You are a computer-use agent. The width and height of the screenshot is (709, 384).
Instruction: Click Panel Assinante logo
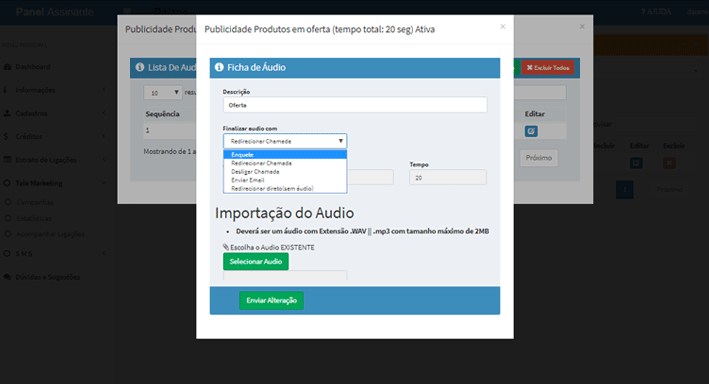55,12
